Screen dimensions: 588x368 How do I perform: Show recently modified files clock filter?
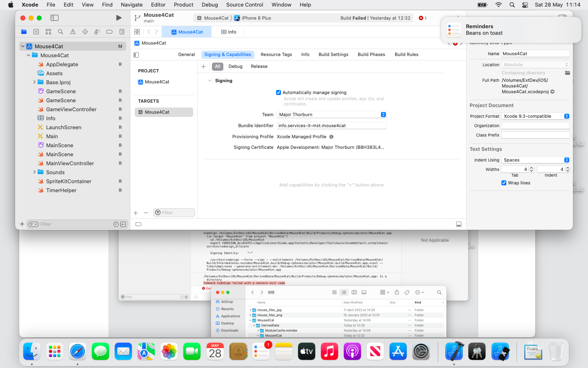click(116, 224)
